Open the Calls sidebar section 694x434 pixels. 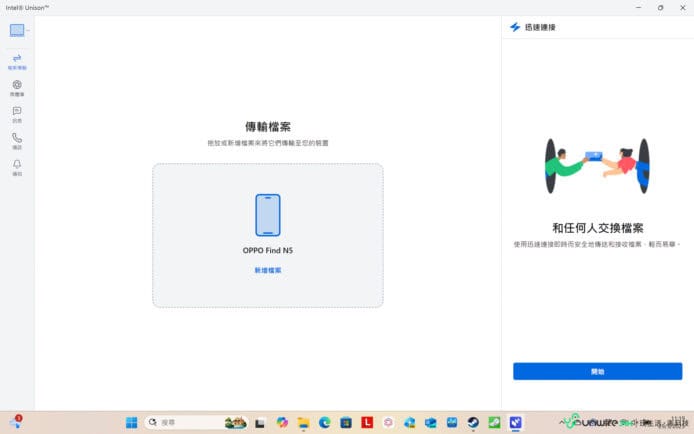(x=17, y=141)
